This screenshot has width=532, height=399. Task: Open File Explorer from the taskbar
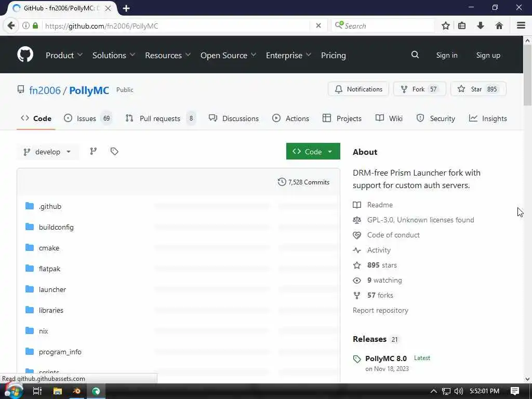point(58,391)
